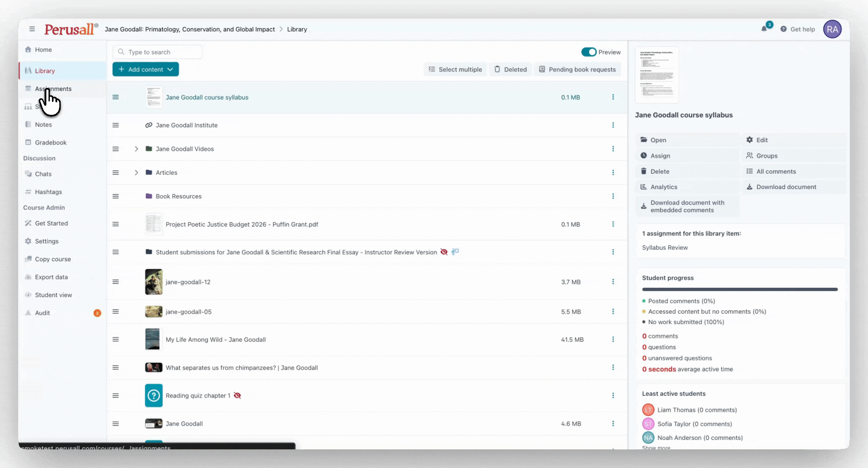This screenshot has width=868, height=468.
Task: Open options menu for Book Resources
Action: 613,196
